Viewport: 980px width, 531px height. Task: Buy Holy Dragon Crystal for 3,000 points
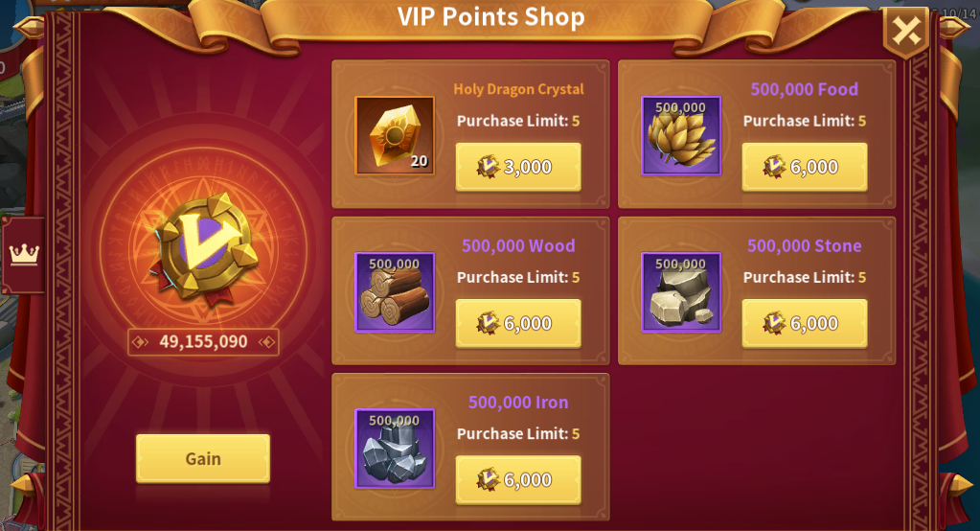(518, 167)
